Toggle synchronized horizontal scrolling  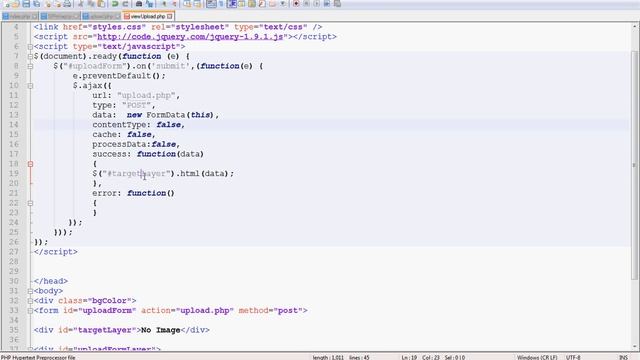(197, 4)
